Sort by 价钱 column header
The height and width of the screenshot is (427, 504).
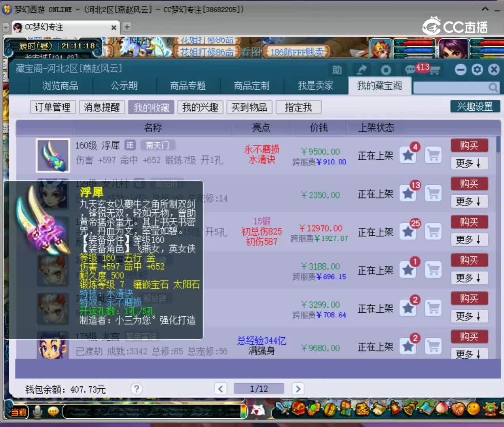[x=319, y=127]
